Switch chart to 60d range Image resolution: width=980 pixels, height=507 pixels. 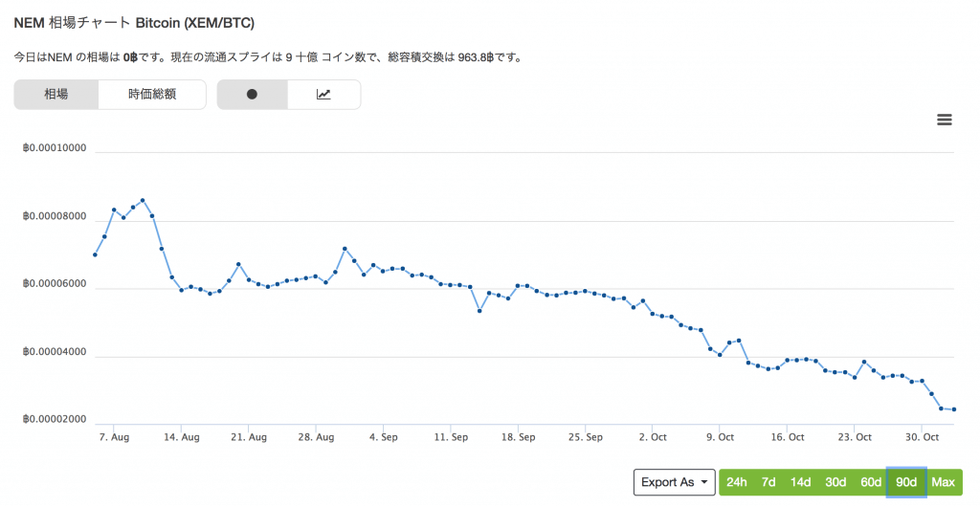(x=871, y=482)
